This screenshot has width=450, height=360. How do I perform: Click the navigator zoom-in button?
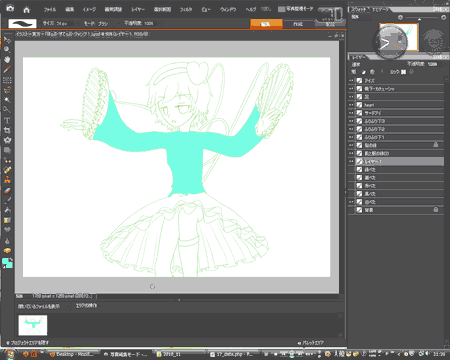[x=444, y=17]
